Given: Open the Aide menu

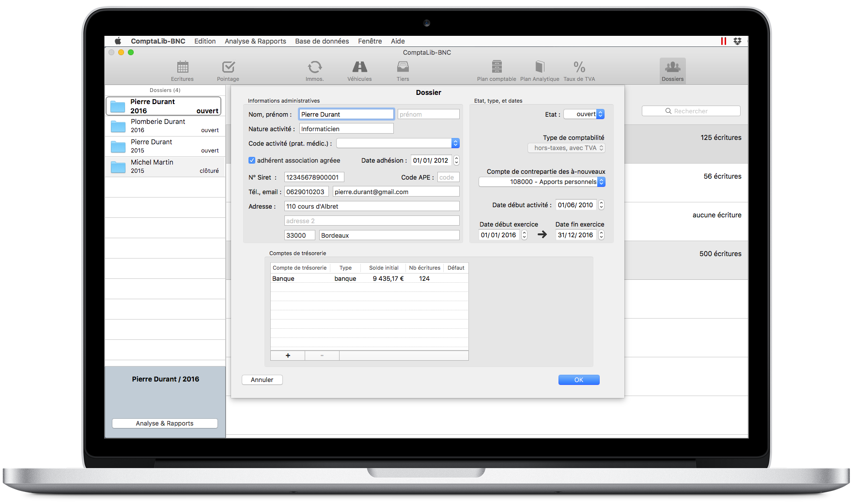Looking at the screenshot, I should point(398,41).
